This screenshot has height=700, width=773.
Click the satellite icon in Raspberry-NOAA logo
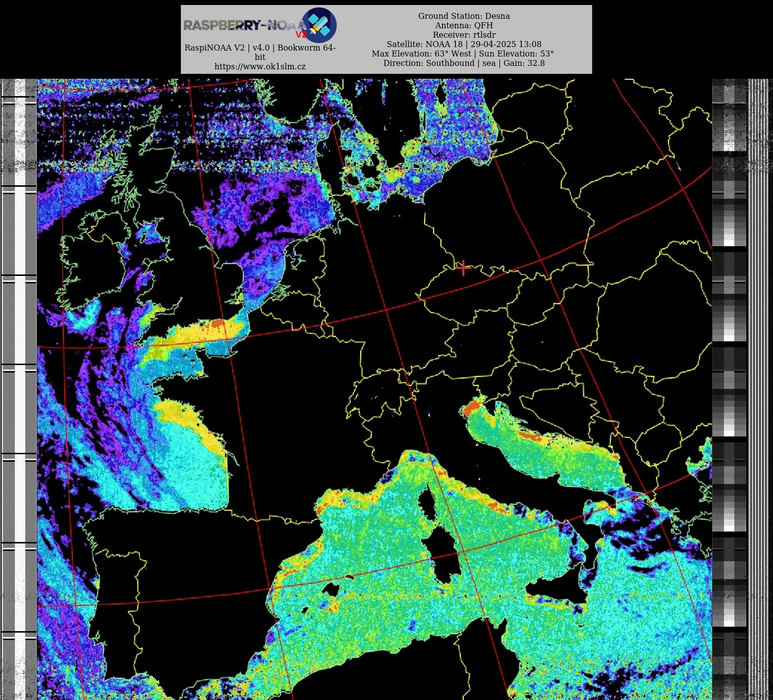[319, 25]
